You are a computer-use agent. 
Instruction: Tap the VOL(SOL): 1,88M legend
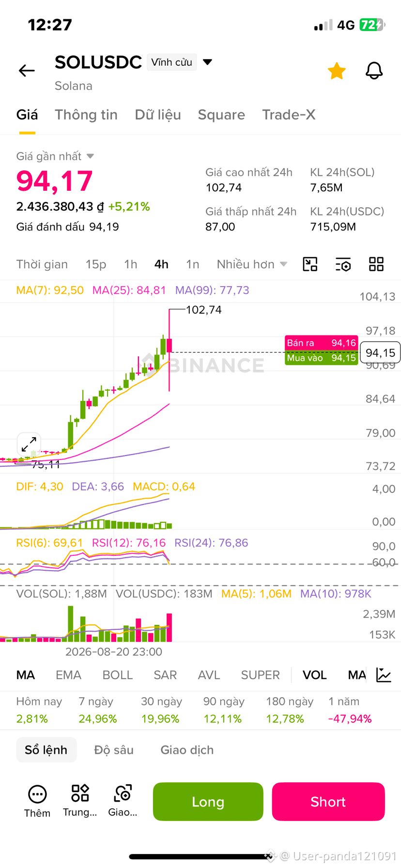[x=62, y=594]
